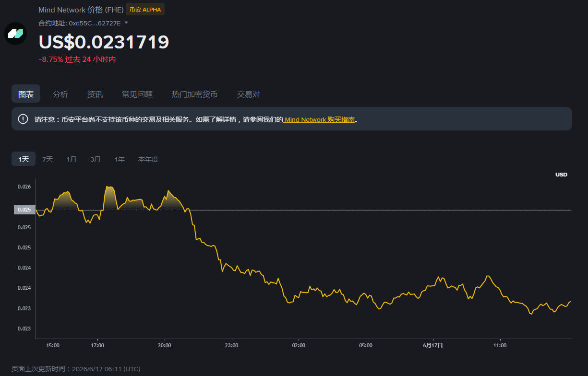The image size is (588, 376).
Task: Open the 资讯 tab
Action: [95, 94]
